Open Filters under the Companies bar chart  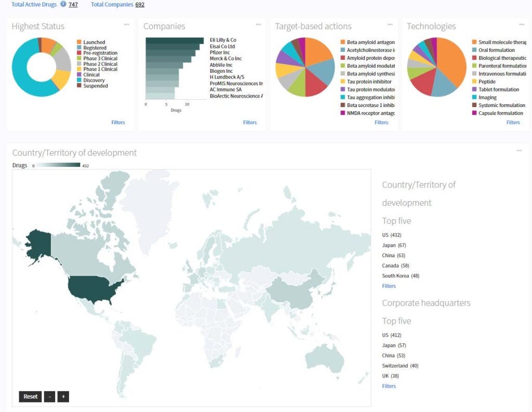pyautogui.click(x=250, y=123)
